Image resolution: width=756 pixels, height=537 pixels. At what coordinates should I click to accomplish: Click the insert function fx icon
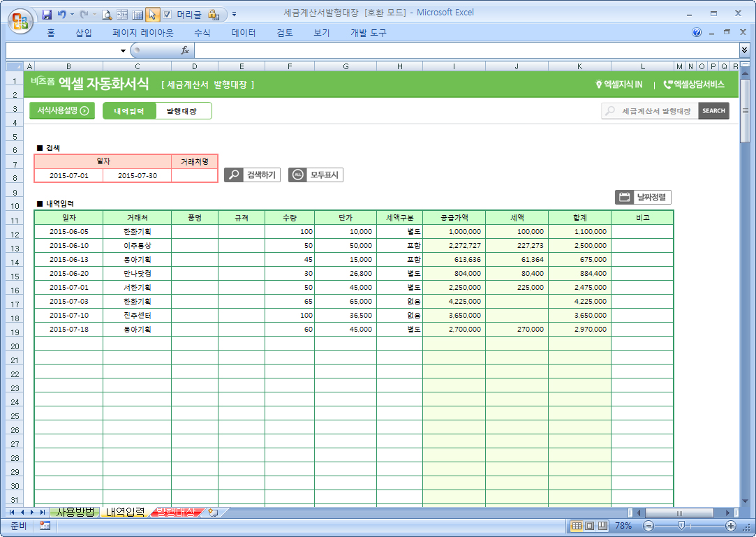(x=185, y=50)
